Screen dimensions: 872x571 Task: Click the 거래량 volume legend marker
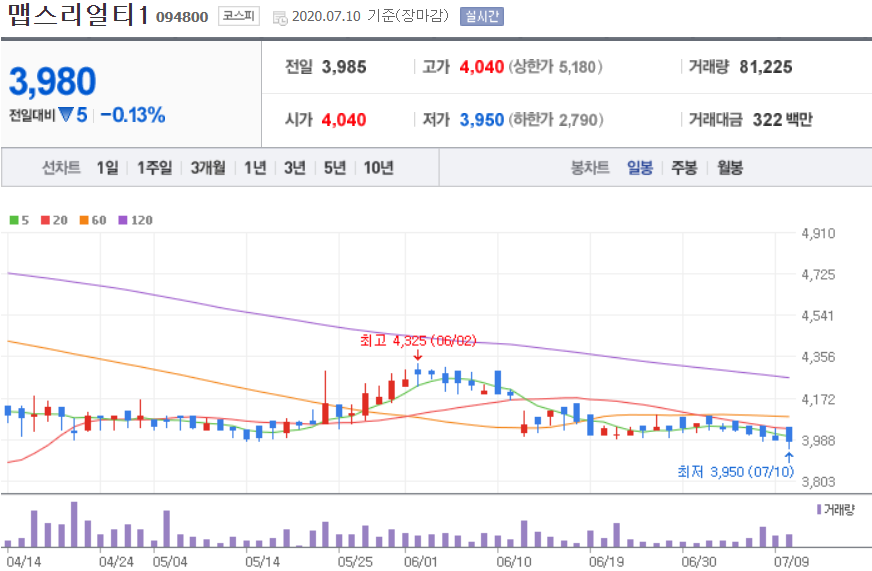click(835, 509)
